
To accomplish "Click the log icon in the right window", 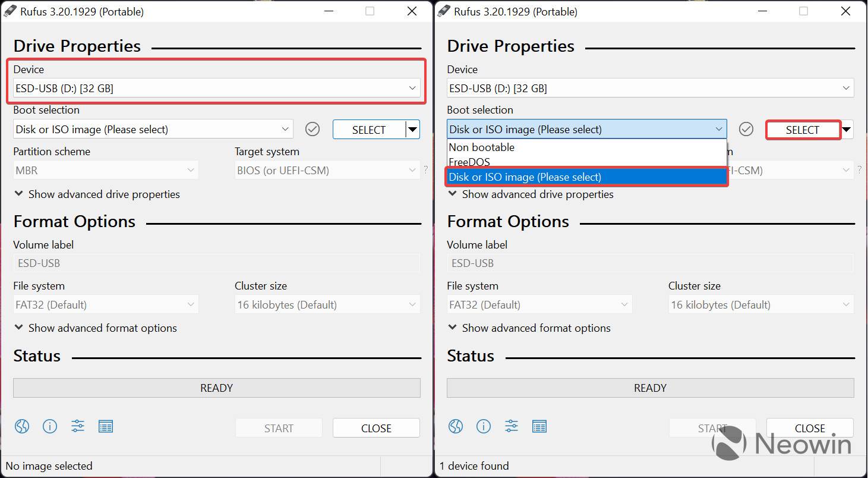I will pyautogui.click(x=539, y=426).
